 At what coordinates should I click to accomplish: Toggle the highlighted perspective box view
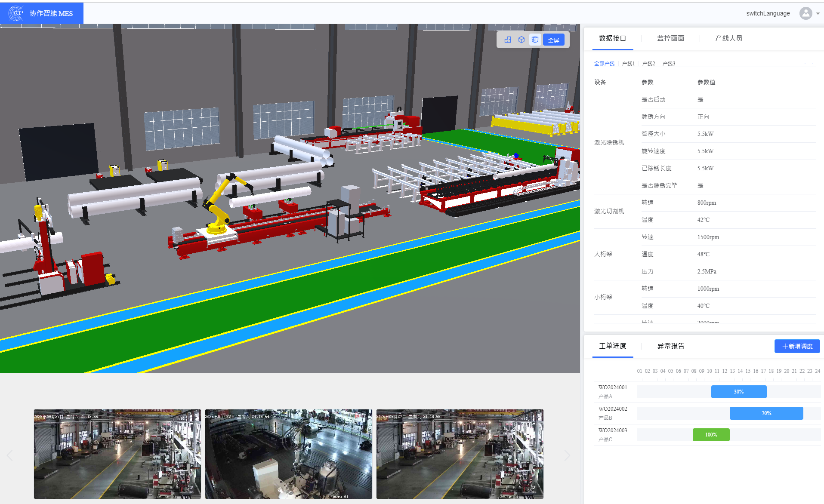535,40
